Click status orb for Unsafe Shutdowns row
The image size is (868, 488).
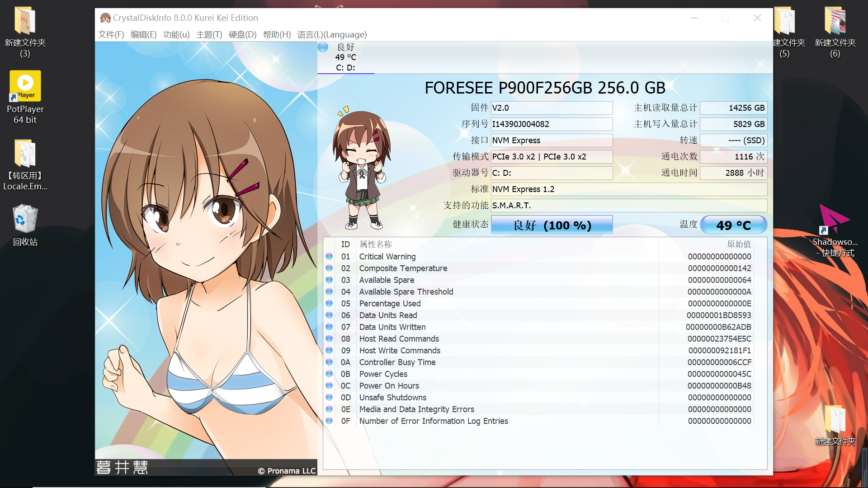coord(330,398)
